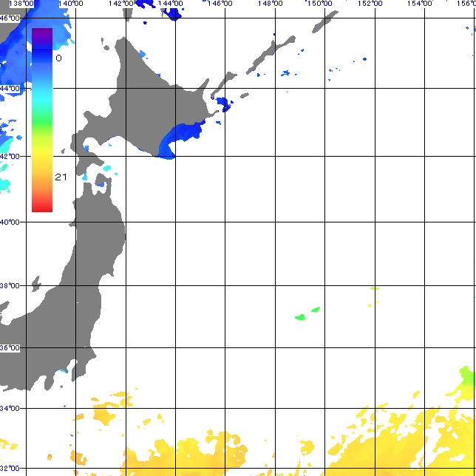Click the 38°00 latitude label
The height and width of the screenshot is (476, 476).
[x=10, y=285]
